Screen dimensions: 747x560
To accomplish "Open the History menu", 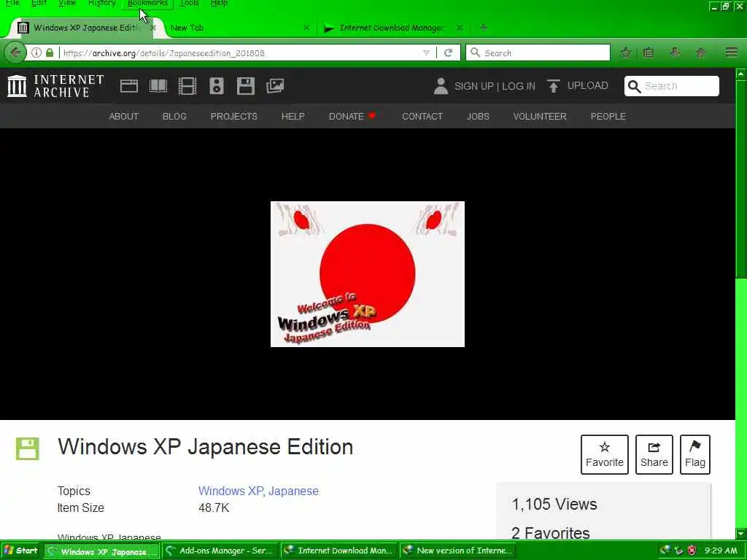I will [x=102, y=3].
